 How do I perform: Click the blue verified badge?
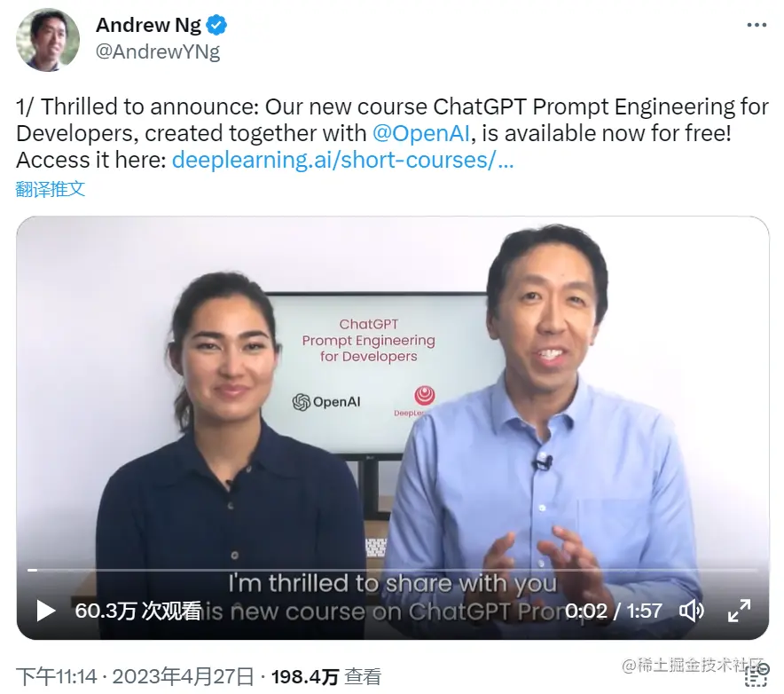[217, 25]
